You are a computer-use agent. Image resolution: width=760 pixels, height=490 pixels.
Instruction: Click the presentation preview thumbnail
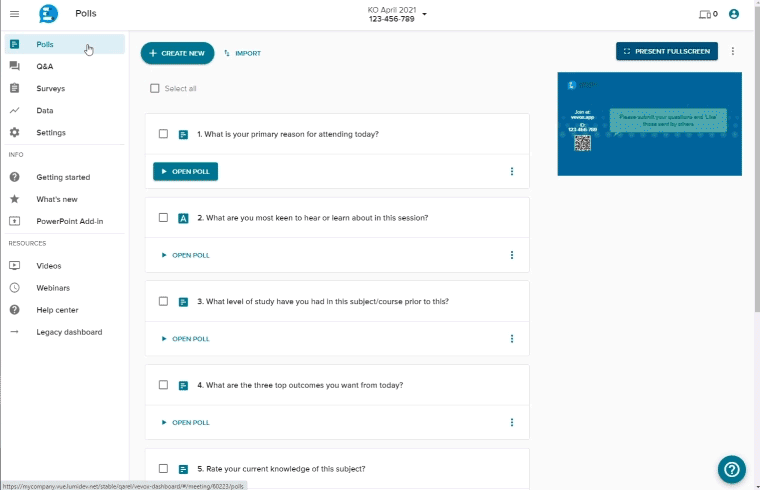pos(649,124)
